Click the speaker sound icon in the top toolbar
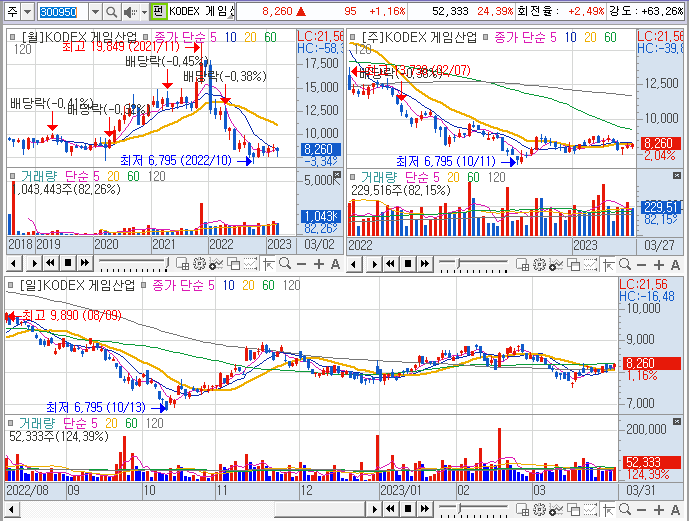The height and width of the screenshot is (521, 689). pyautogui.click(x=130, y=12)
